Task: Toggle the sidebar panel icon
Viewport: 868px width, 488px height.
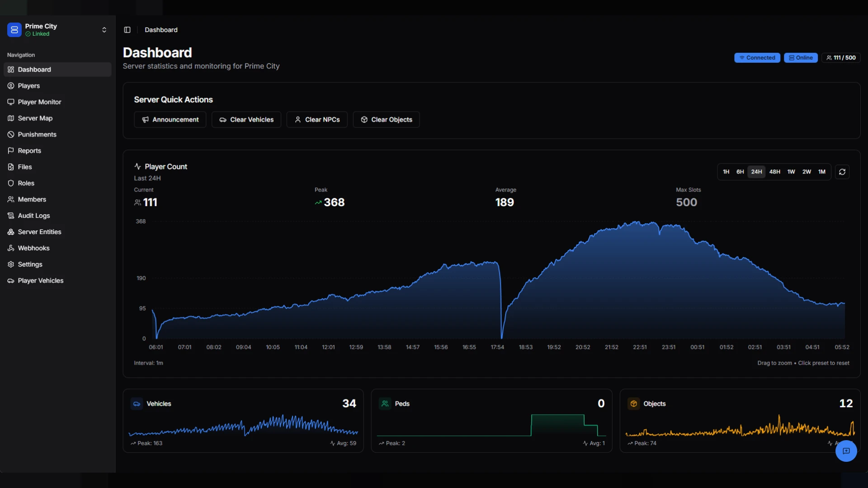Action: [x=127, y=30]
